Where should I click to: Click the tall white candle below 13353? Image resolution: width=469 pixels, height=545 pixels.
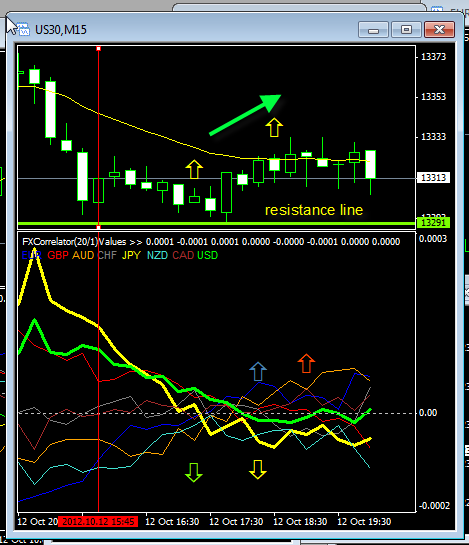click(50, 109)
